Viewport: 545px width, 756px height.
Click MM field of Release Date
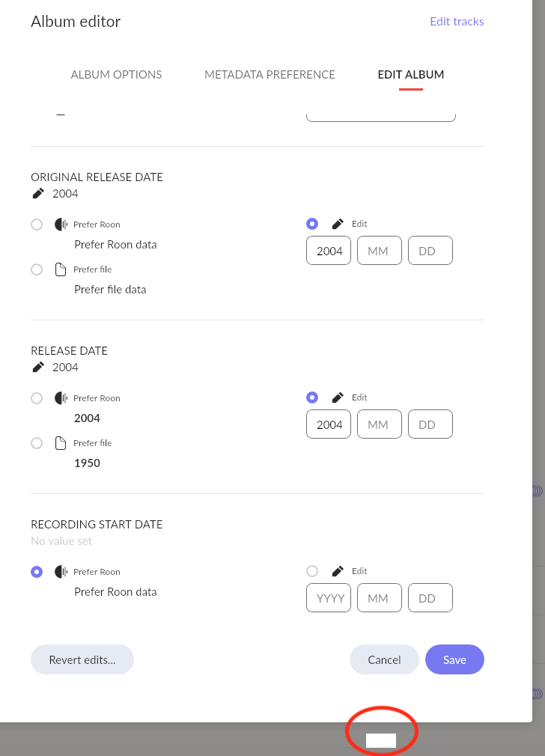pyautogui.click(x=379, y=424)
